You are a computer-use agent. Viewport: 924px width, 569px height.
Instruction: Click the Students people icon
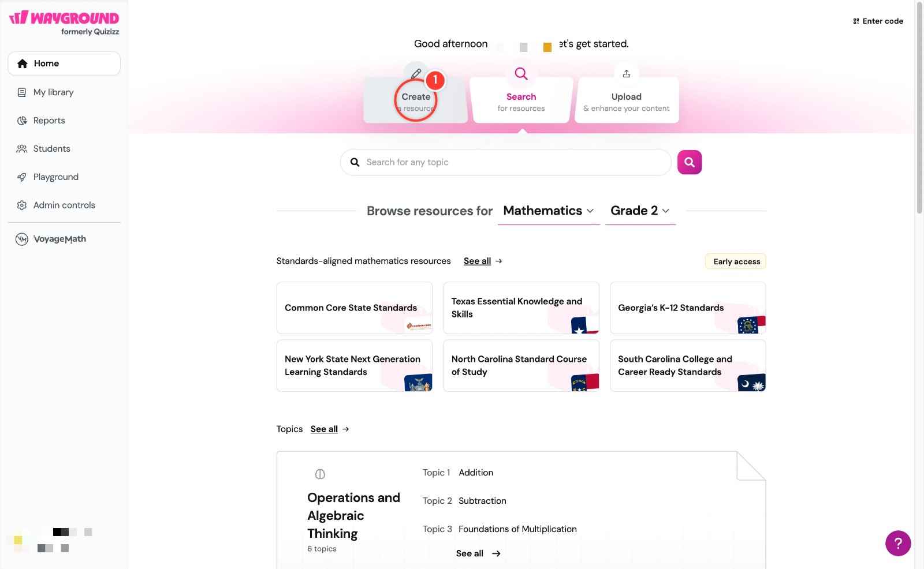(x=22, y=149)
